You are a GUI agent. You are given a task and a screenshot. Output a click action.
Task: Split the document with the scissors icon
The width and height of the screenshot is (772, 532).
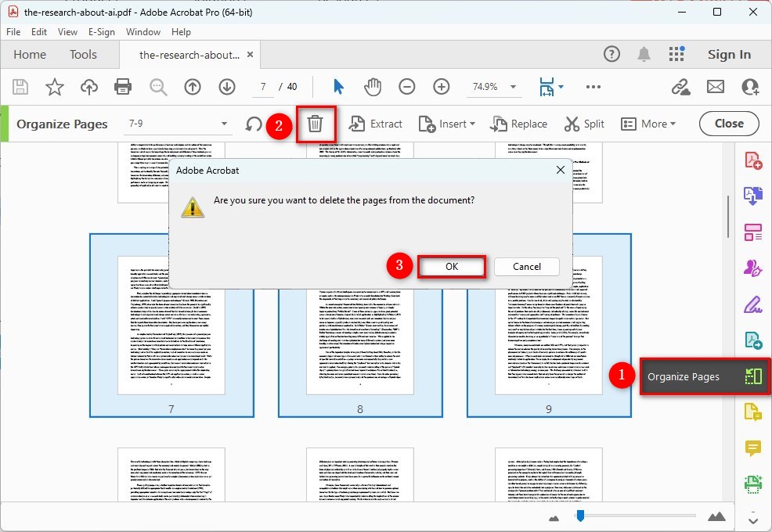click(x=584, y=124)
